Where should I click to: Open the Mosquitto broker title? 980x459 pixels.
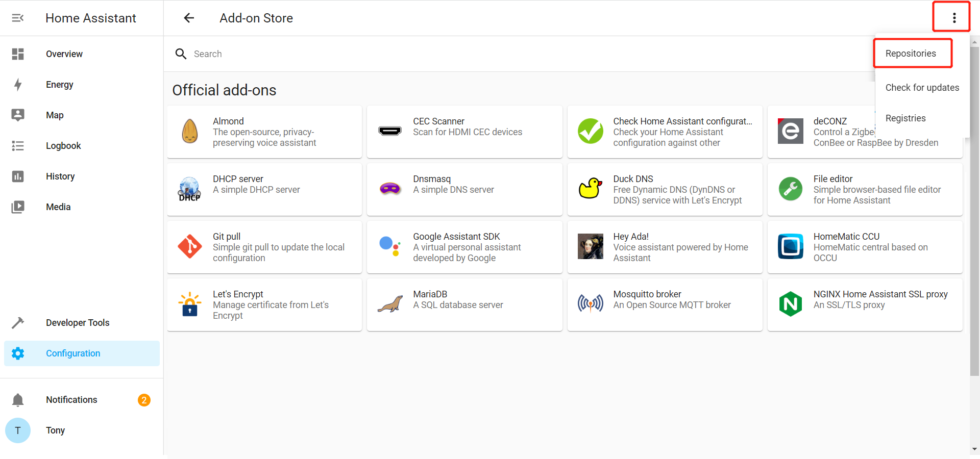click(x=647, y=294)
